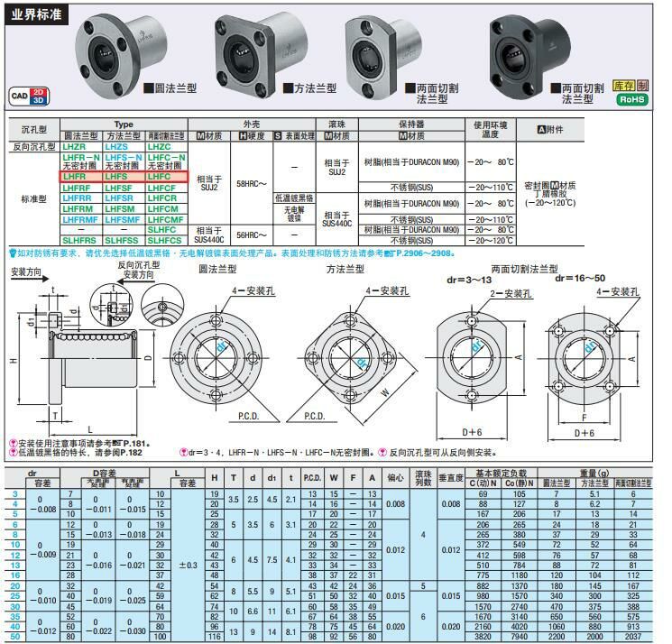Screen dimensions: 672x644
Task: Click the 基本额定负载 column header
Action: [x=501, y=473]
